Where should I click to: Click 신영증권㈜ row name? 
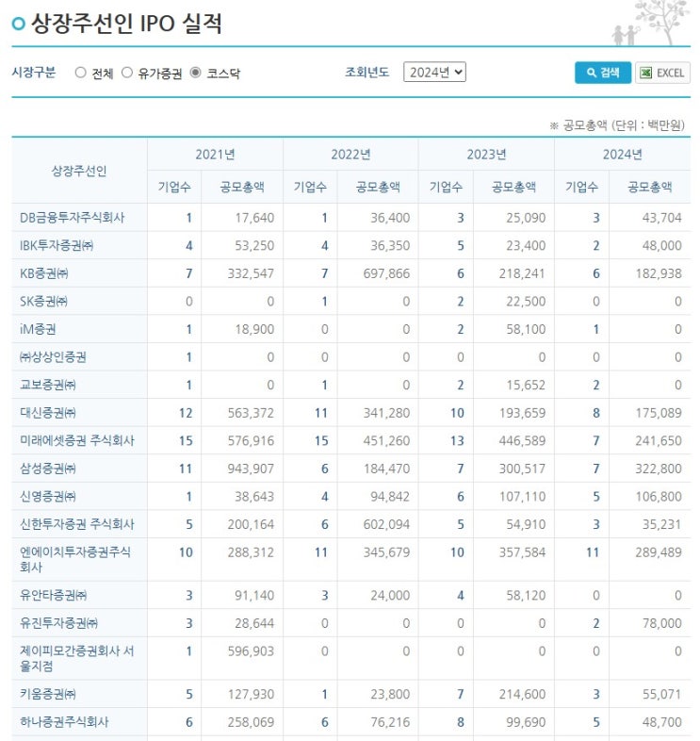click(x=48, y=496)
